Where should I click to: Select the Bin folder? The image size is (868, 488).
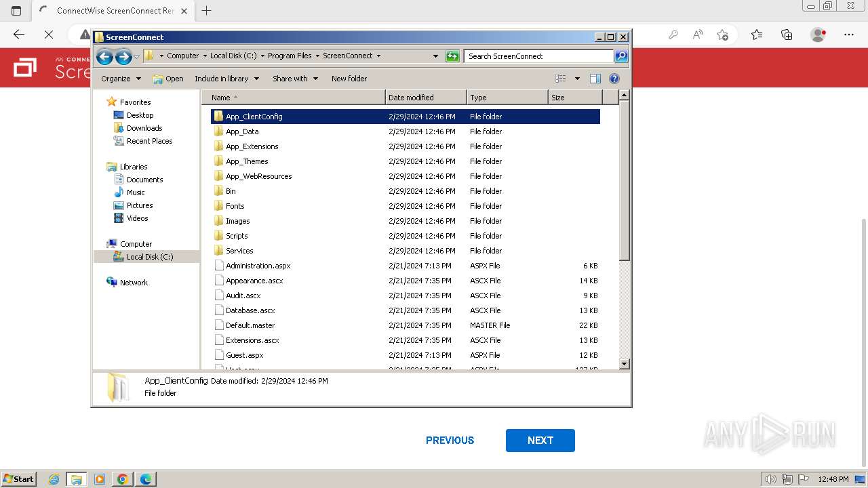pos(406,191)
